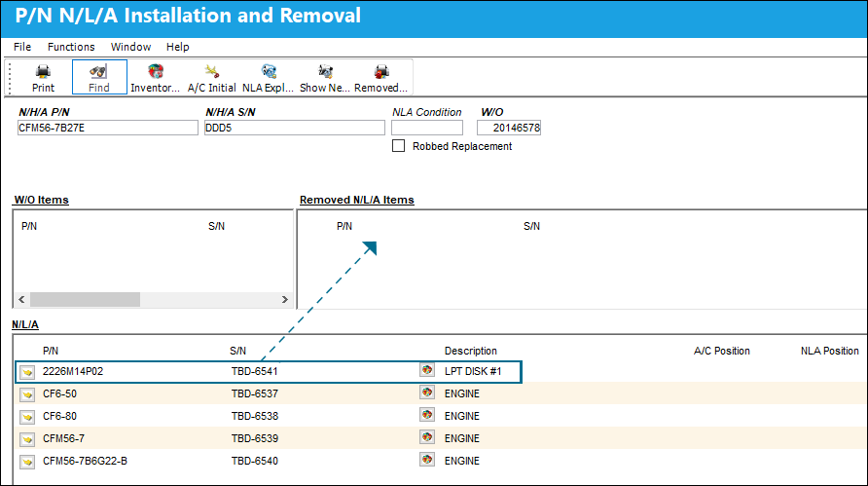Open the File menu
868x486 pixels.
point(22,47)
